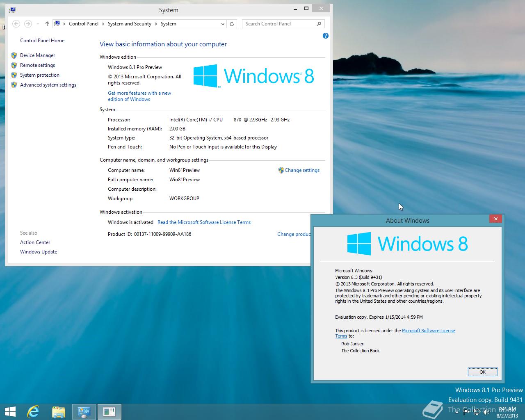The height and width of the screenshot is (420, 525).
Task: Refresh the System page
Action: (232, 24)
